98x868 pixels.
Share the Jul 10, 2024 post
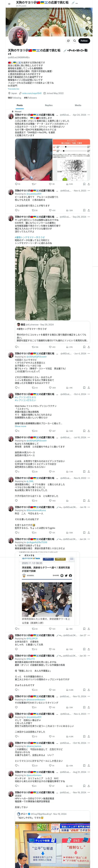(x=89, y=471)
